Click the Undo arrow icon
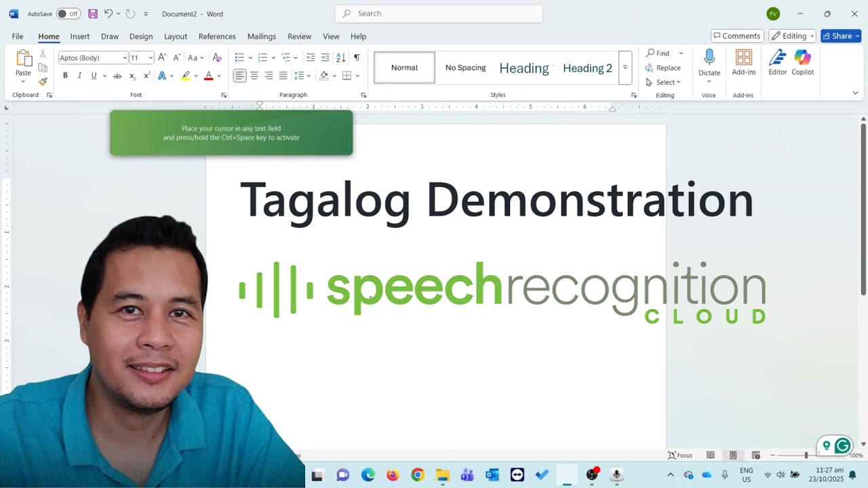 108,14
